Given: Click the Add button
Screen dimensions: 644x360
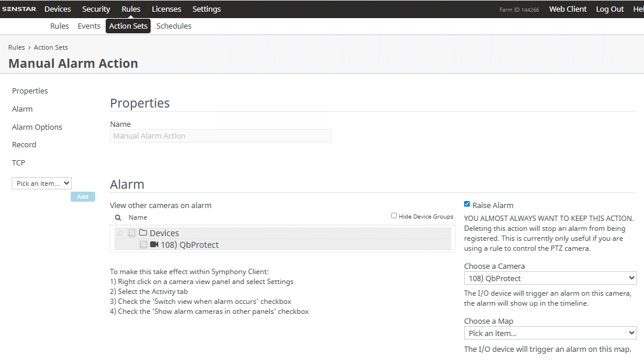Looking at the screenshot, I should point(83,197).
